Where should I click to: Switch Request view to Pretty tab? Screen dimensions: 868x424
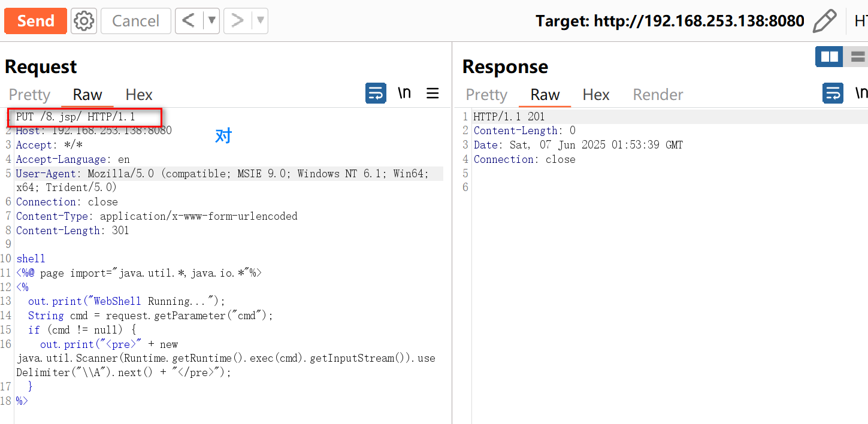[x=29, y=95]
